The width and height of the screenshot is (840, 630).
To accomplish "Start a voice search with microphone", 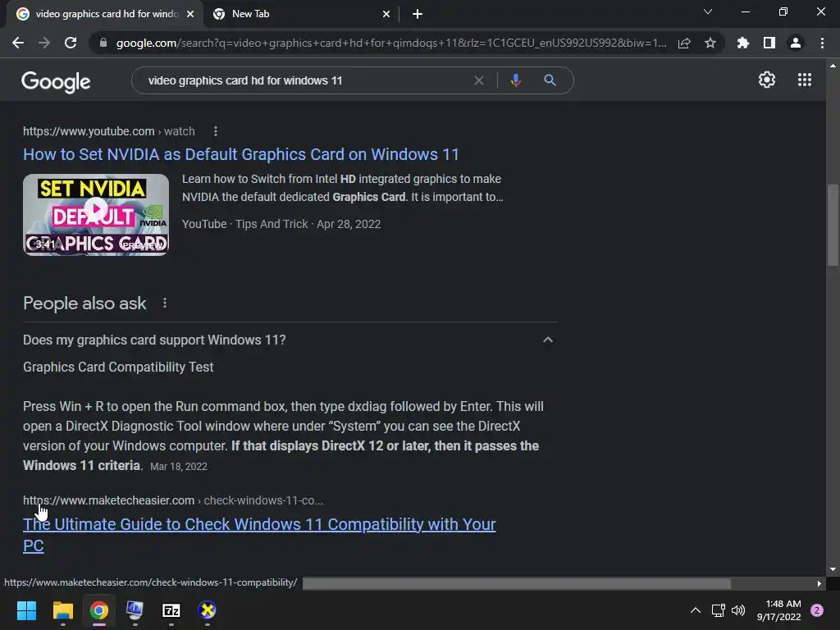I will 515,80.
